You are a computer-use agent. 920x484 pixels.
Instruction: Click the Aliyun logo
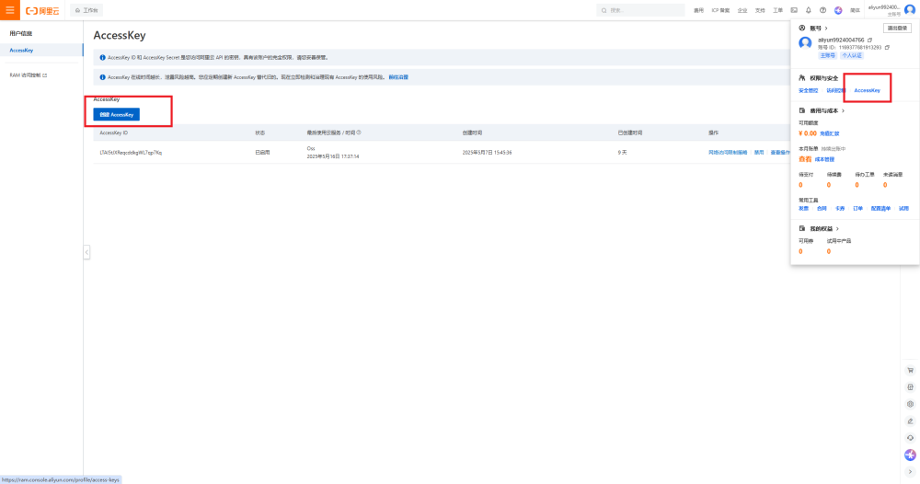(44, 10)
